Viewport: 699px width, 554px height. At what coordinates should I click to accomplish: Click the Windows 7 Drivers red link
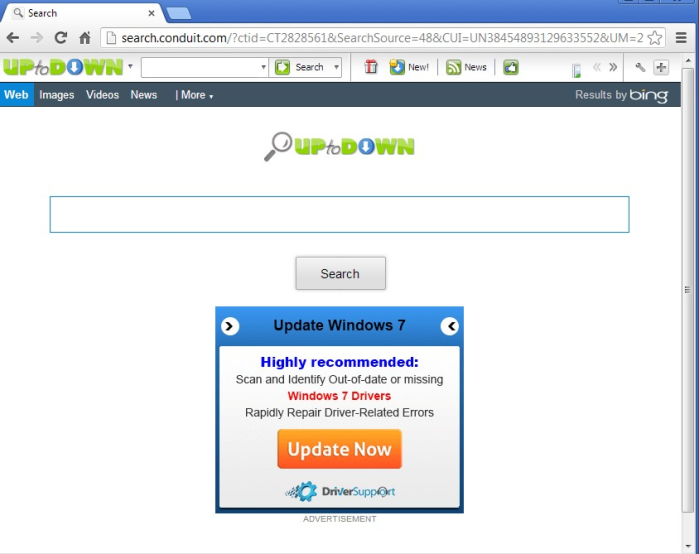[x=339, y=396]
